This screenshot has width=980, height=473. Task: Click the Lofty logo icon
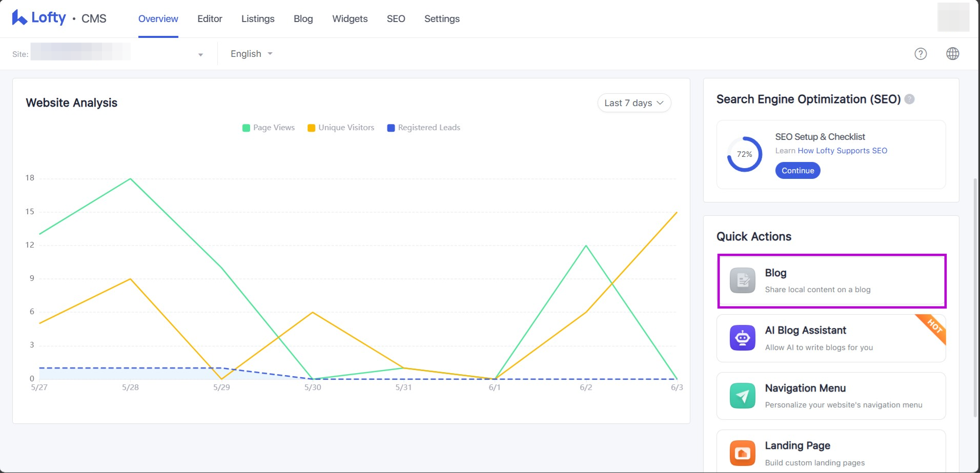19,18
